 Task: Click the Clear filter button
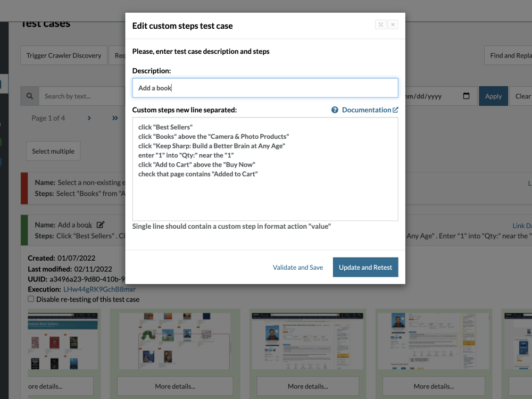[521, 96]
